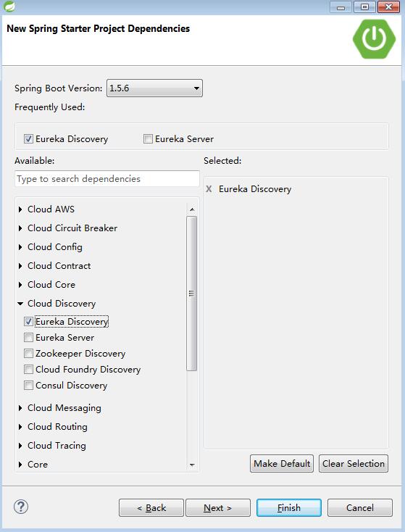Click the Make Default button

tap(282, 463)
